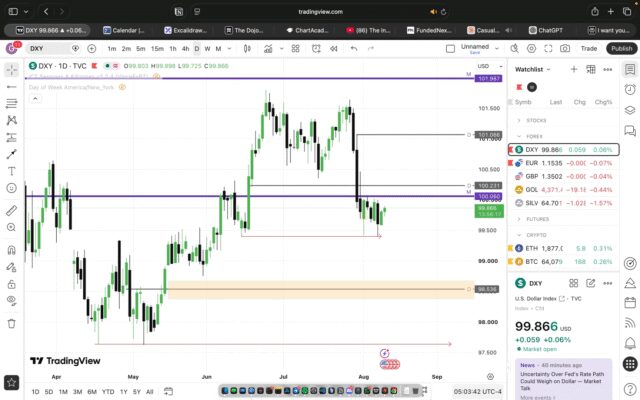Open the Fed rate path news item
The image size is (640, 400).
tap(563, 381)
